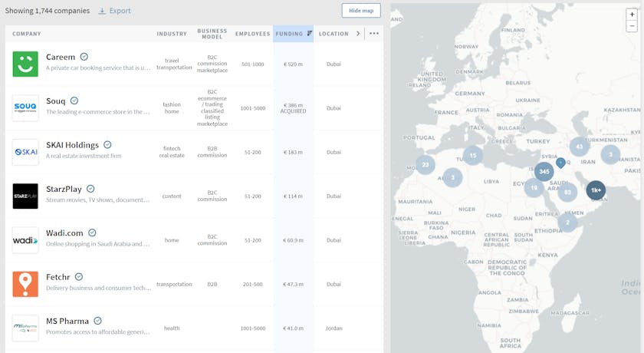Zoom out on the map

pyautogui.click(x=632, y=26)
